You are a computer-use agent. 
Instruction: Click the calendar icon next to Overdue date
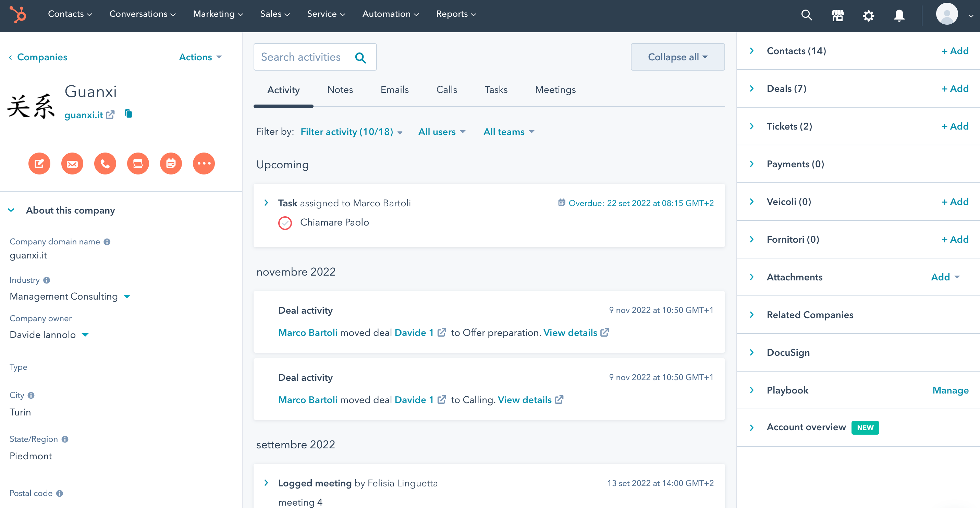[562, 203]
